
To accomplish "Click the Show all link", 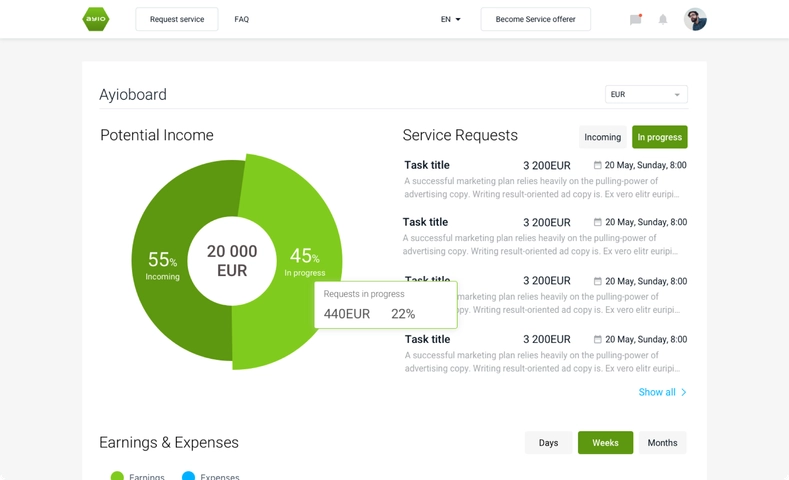I will coord(657,392).
